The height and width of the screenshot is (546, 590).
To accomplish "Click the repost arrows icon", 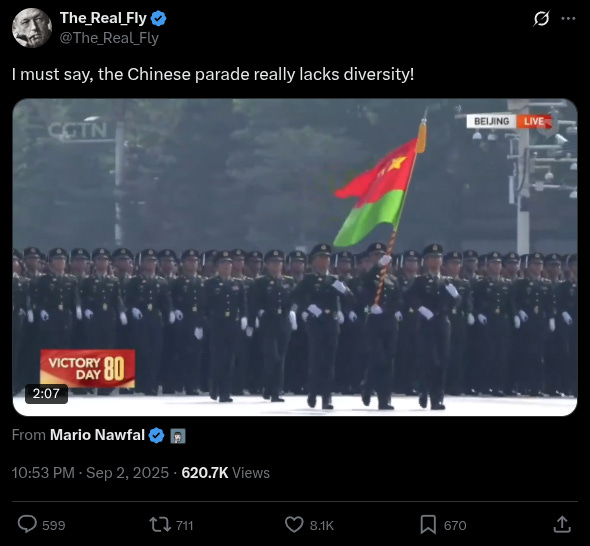I will (161, 525).
